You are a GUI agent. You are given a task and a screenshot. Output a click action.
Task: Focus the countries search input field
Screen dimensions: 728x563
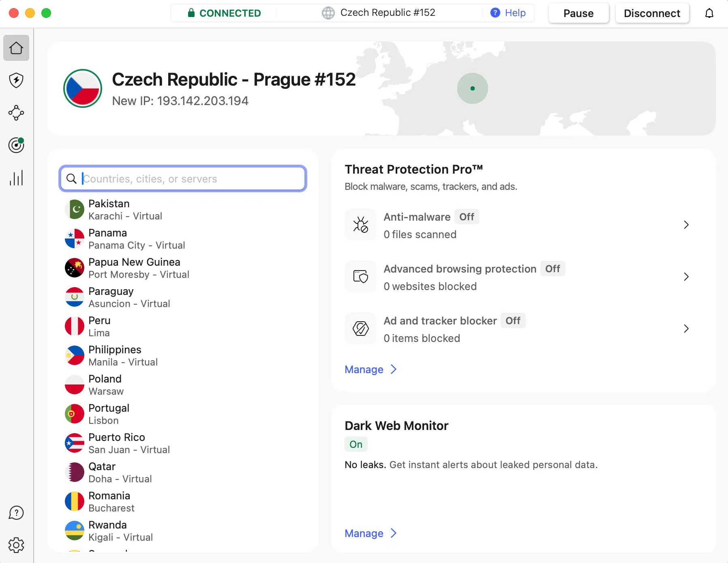click(191, 179)
